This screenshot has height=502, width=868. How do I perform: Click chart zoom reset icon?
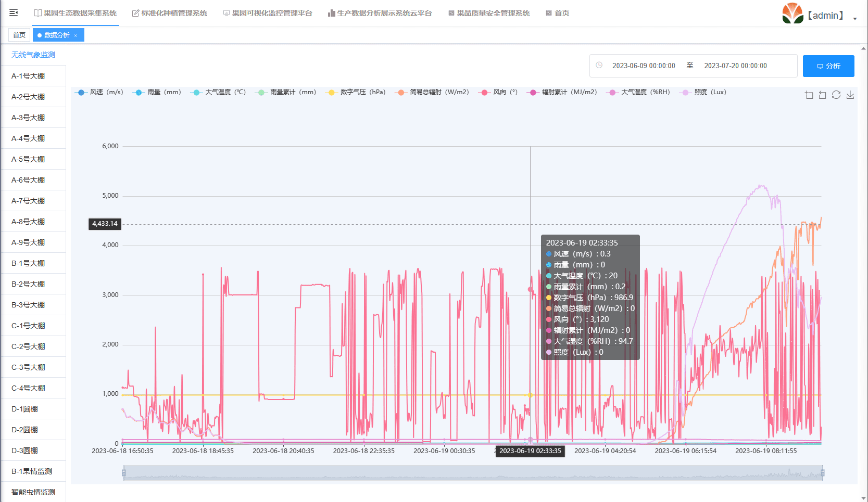(822, 95)
